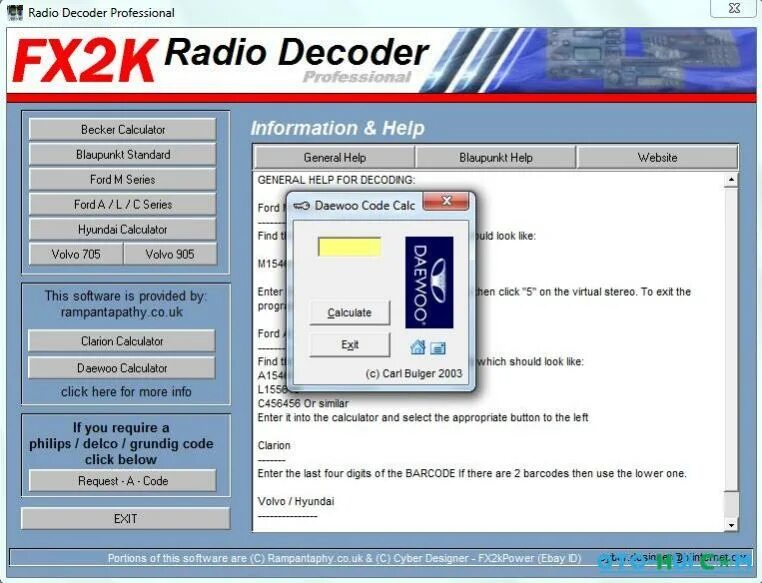Screen dimensions: 762x583
Task: Click the 'GENERAL HELP FOR DECODING:' heading text
Action: 336,180
